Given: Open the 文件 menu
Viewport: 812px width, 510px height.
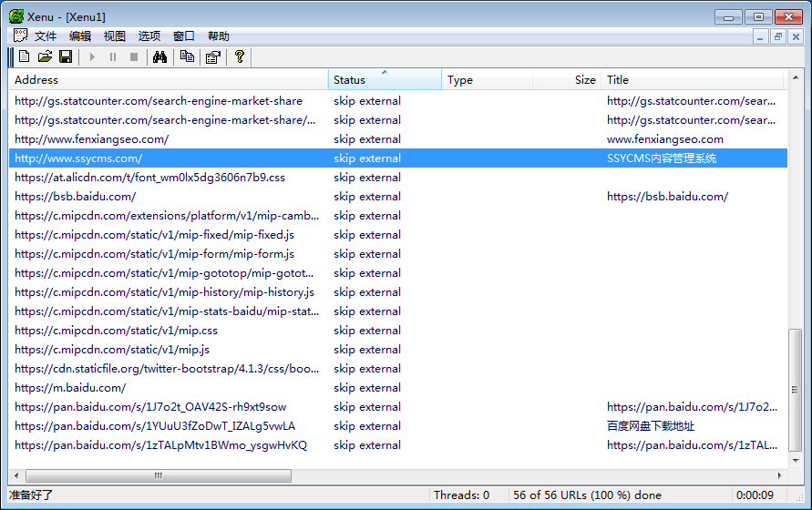Looking at the screenshot, I should tap(46, 36).
